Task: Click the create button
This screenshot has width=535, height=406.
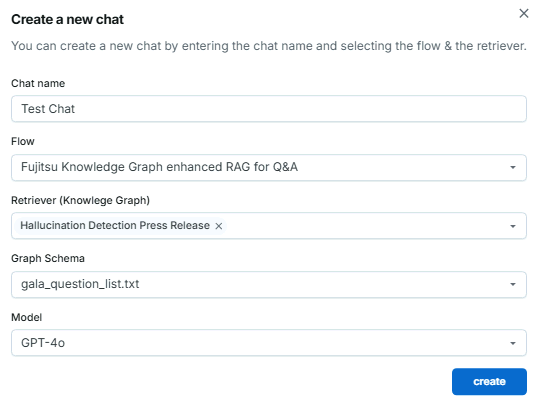Action: [x=489, y=381]
